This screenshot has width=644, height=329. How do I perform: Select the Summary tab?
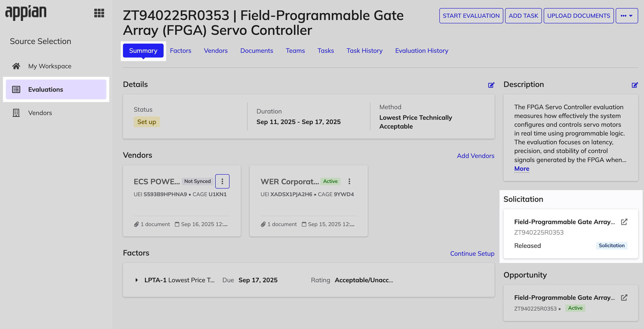point(143,51)
